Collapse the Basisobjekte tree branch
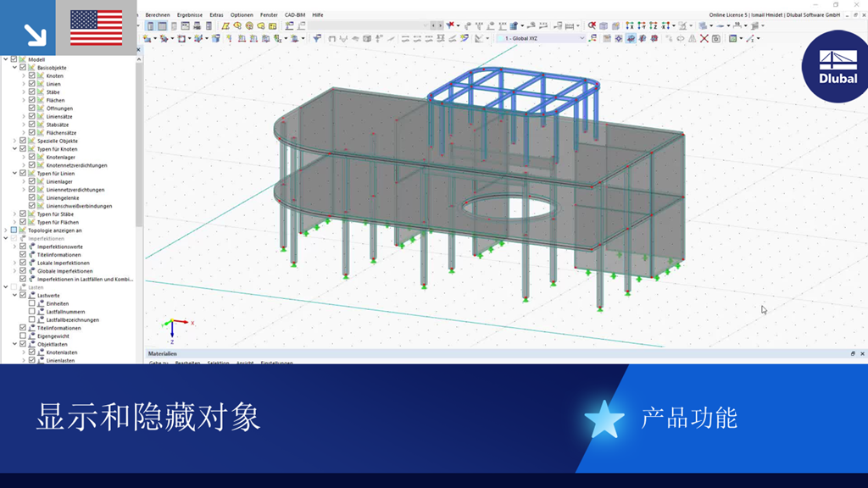The height and width of the screenshot is (488, 868). pos(15,68)
